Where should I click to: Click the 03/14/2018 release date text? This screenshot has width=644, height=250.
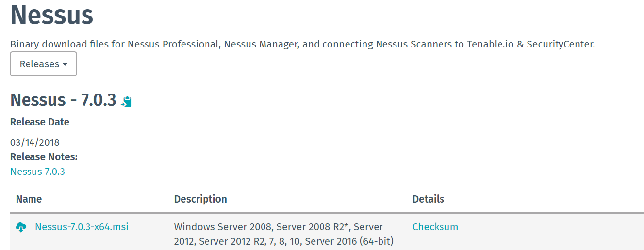point(35,142)
